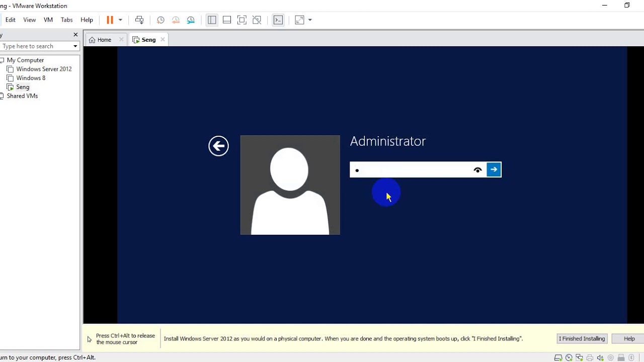
Task: Close the Home tab
Action: point(121,40)
